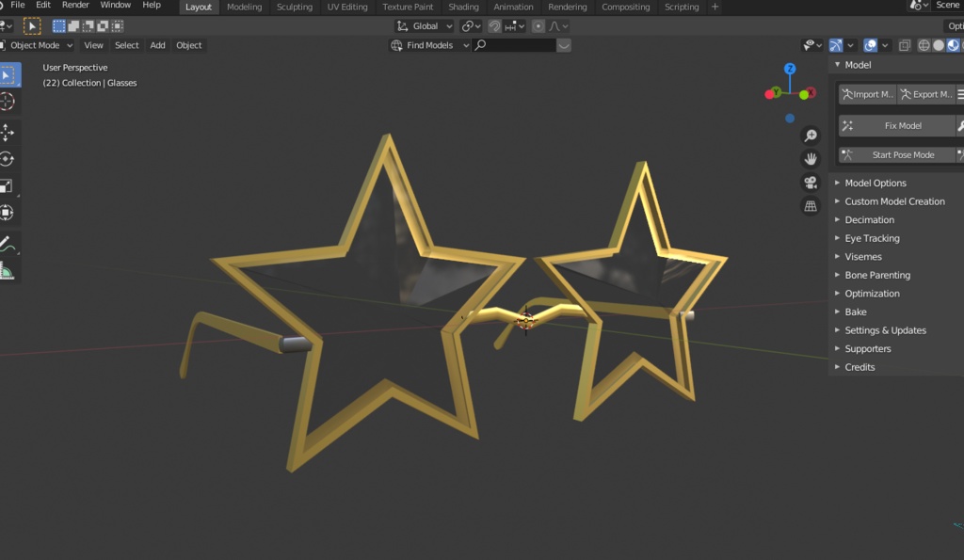964x560 pixels.
Task: Select the Annotate tool
Action: pos(9,244)
